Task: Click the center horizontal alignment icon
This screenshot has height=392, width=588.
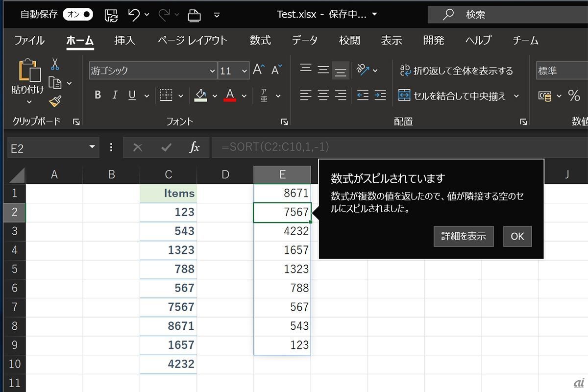Action: point(323,95)
